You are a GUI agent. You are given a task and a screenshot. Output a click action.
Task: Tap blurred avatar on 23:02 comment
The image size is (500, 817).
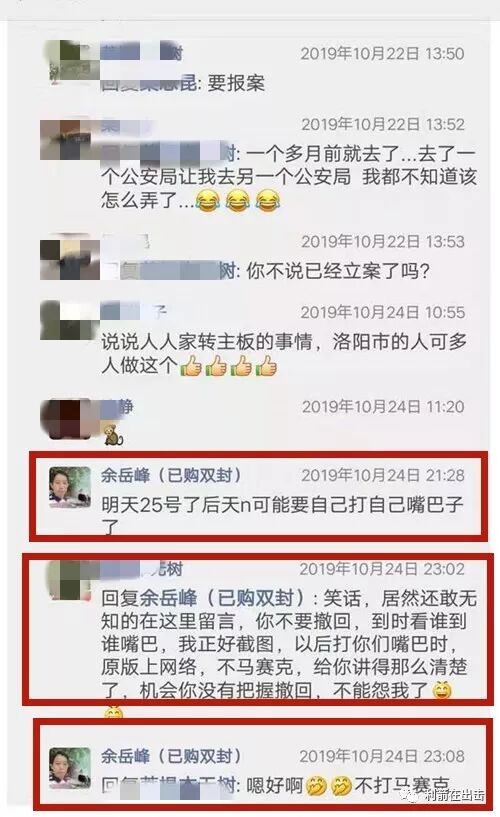point(70,580)
